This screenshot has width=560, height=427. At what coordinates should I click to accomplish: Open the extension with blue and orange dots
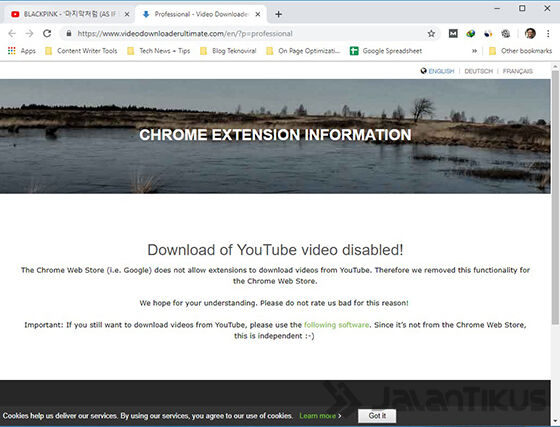pyautogui.click(x=488, y=34)
